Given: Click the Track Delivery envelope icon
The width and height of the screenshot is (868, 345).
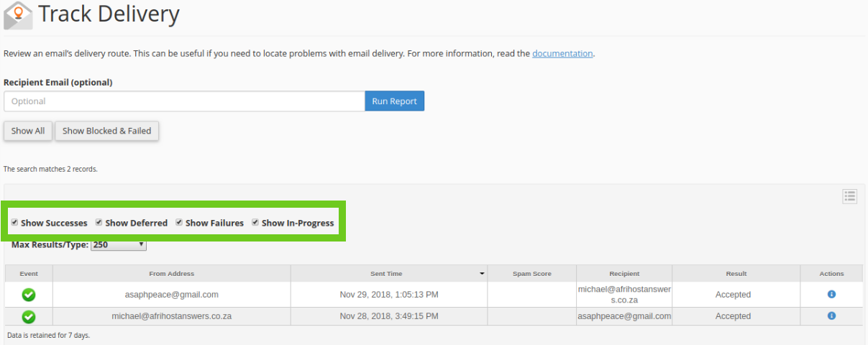Looking at the screenshot, I should [x=18, y=14].
